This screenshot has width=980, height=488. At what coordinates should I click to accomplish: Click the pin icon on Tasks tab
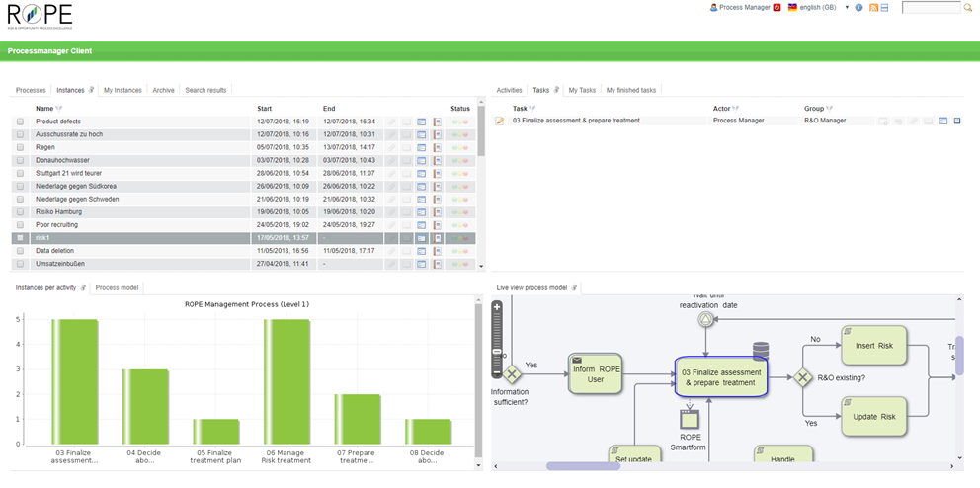pos(556,90)
